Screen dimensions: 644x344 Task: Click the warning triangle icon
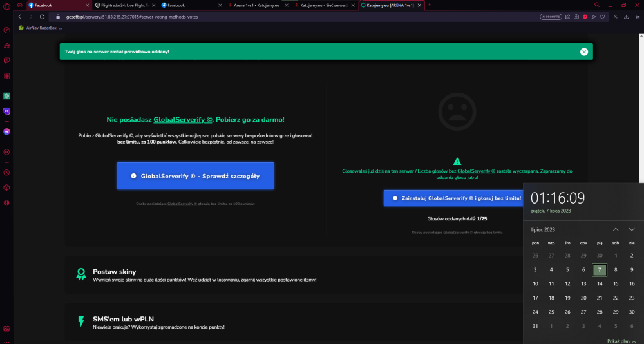pyautogui.click(x=457, y=161)
